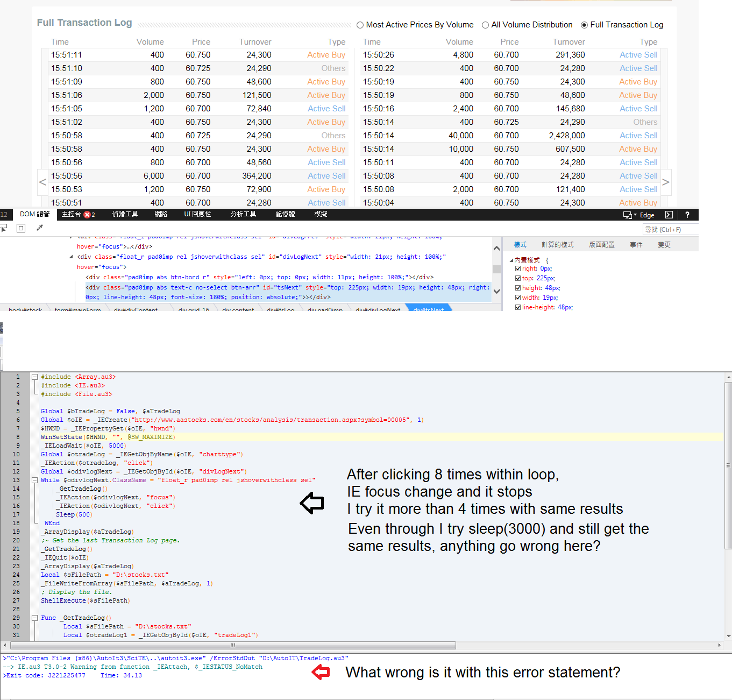732x700 pixels.
Task: Open developer tools help question mark
Action: pyautogui.click(x=687, y=215)
